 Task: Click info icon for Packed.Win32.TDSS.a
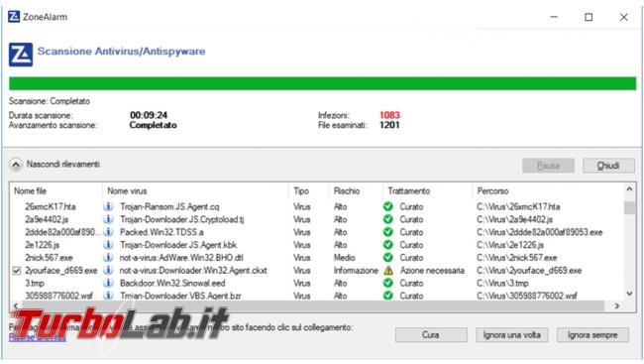point(108,232)
